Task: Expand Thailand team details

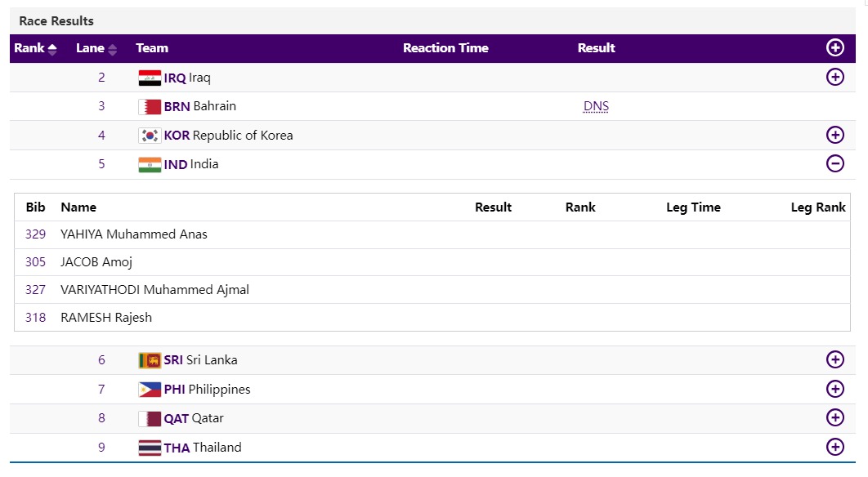Action: pos(834,448)
